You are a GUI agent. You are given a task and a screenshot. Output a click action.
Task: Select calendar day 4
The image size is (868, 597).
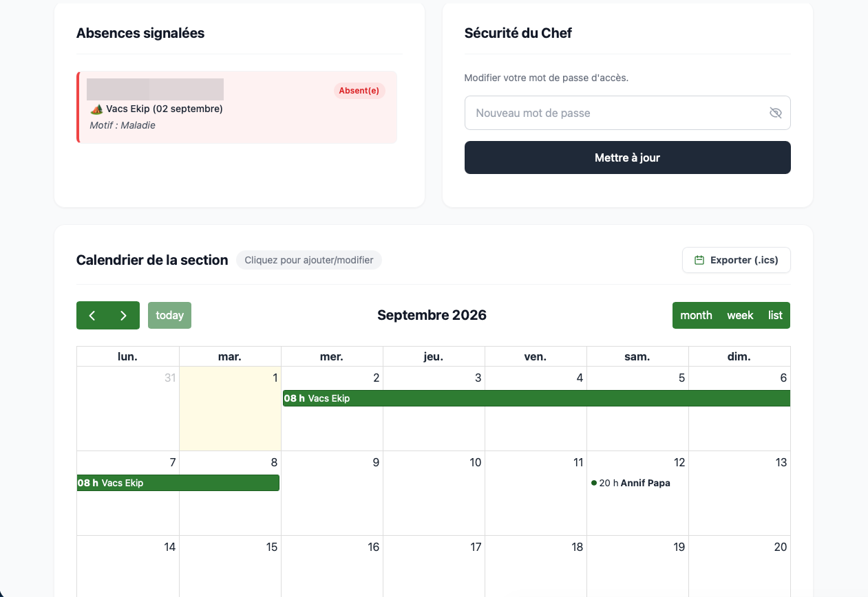pyautogui.click(x=536, y=409)
